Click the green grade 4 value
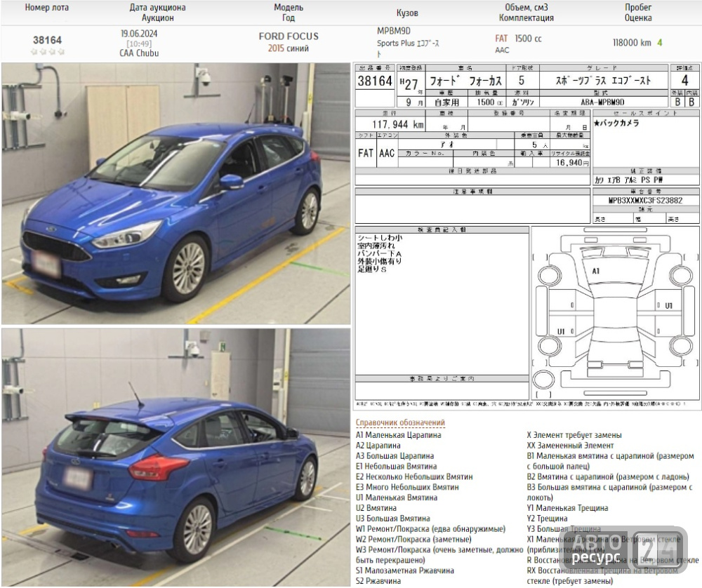702x588 pixels. (x=659, y=43)
